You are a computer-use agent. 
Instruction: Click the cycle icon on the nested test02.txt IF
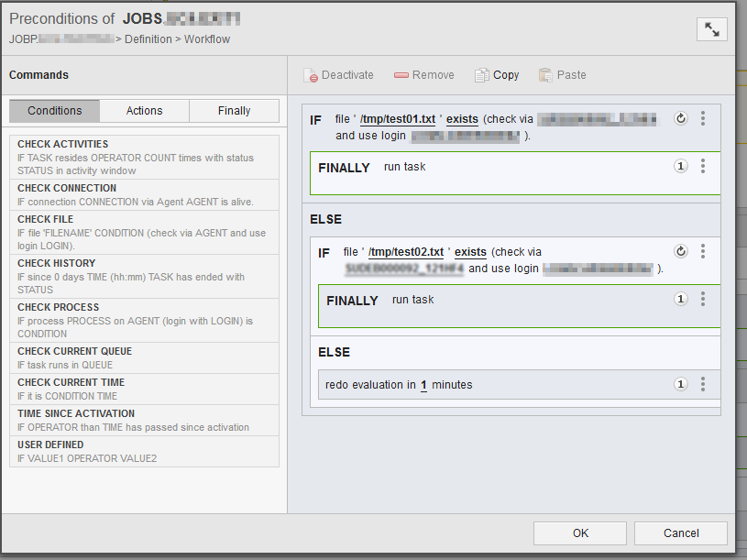(680, 251)
